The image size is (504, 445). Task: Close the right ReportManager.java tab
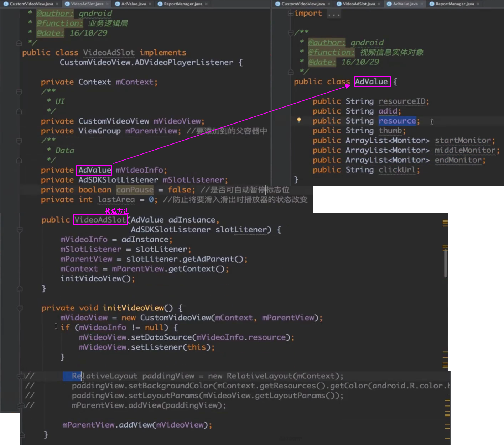478,4
